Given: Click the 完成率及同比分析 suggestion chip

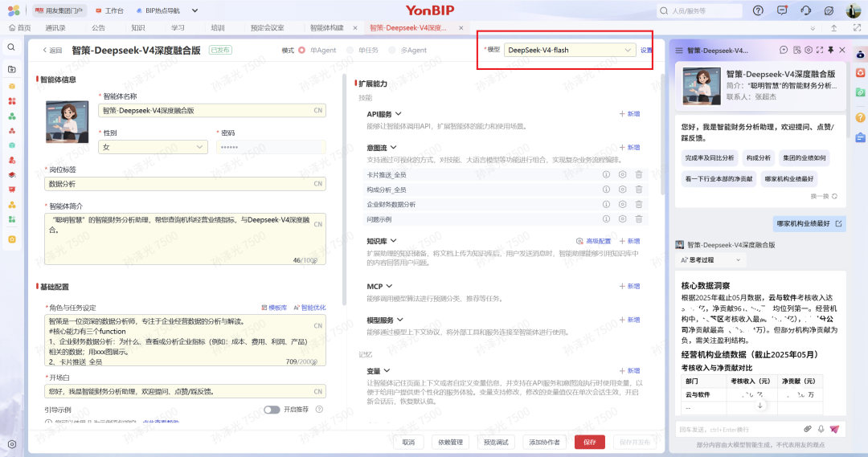Looking at the screenshot, I should (x=709, y=157).
